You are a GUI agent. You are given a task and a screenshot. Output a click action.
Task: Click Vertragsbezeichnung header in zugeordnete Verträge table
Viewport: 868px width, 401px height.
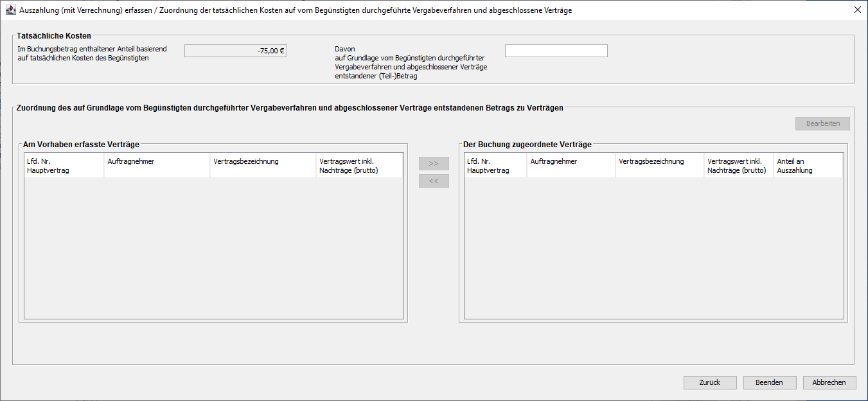click(x=659, y=166)
